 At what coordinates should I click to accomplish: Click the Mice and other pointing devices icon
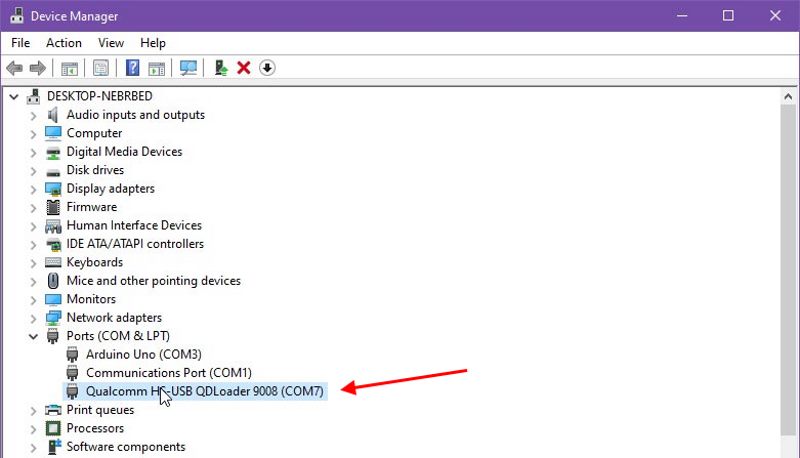coord(53,281)
